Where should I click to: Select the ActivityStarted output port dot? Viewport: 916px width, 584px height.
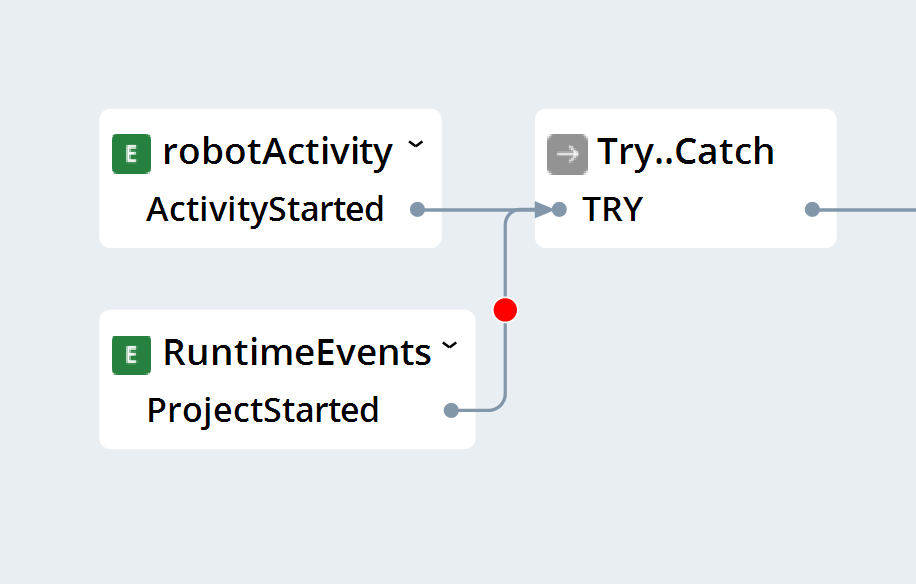pos(417,209)
